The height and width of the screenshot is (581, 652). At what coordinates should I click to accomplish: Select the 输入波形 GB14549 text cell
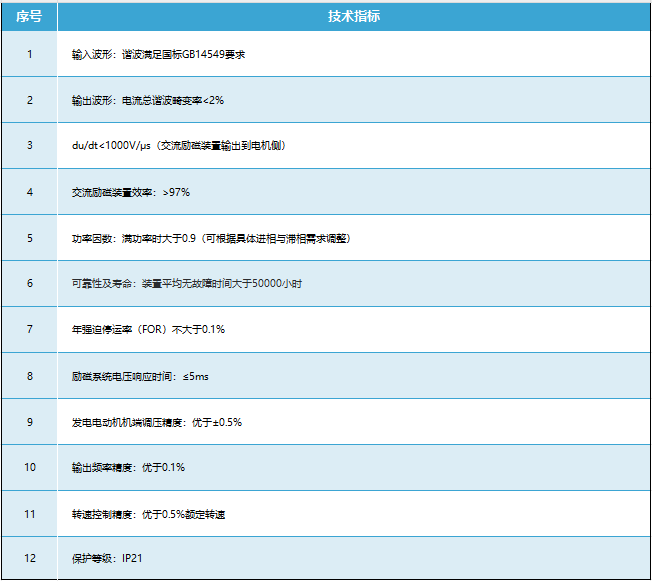[x=158, y=54]
